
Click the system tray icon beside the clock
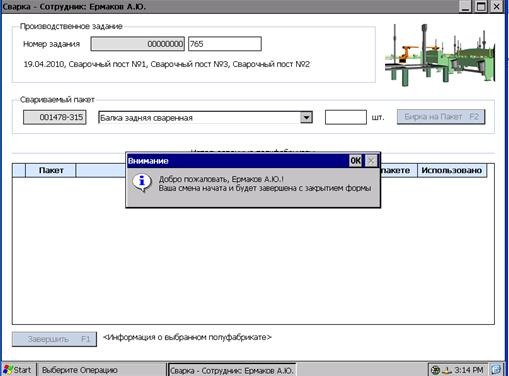coord(446,370)
